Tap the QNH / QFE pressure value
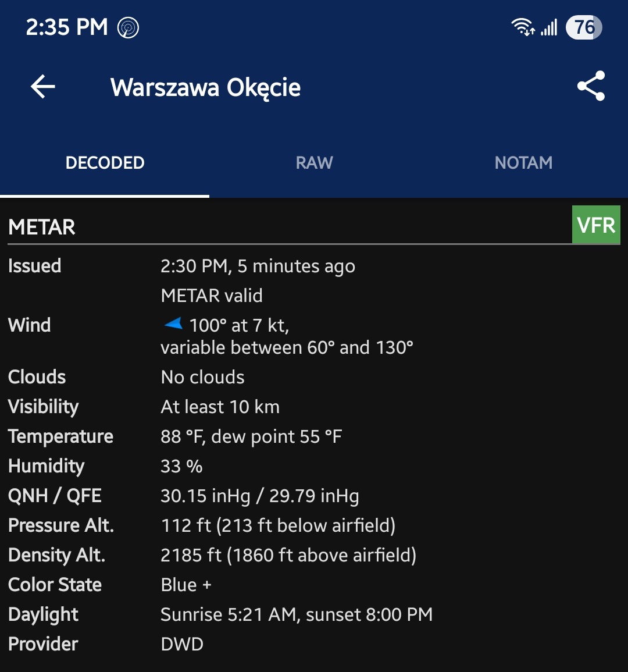Viewport: 628px width, 672px height. pos(259,496)
